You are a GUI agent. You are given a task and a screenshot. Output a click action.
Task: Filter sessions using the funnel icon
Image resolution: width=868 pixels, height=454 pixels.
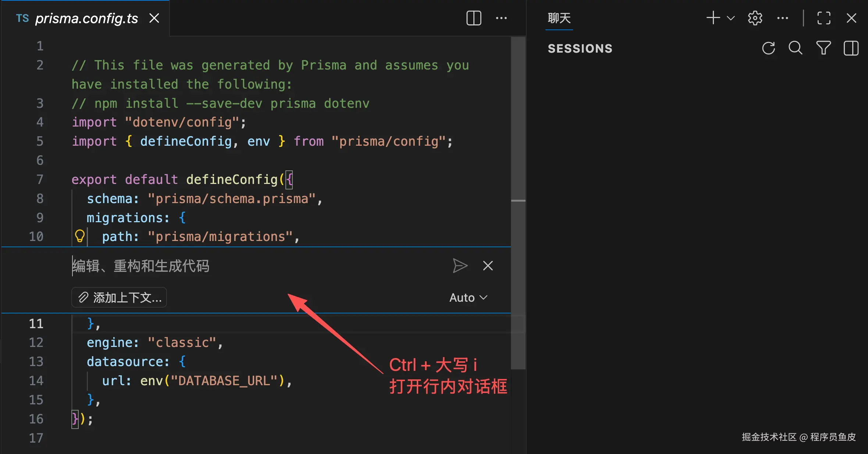coord(823,48)
